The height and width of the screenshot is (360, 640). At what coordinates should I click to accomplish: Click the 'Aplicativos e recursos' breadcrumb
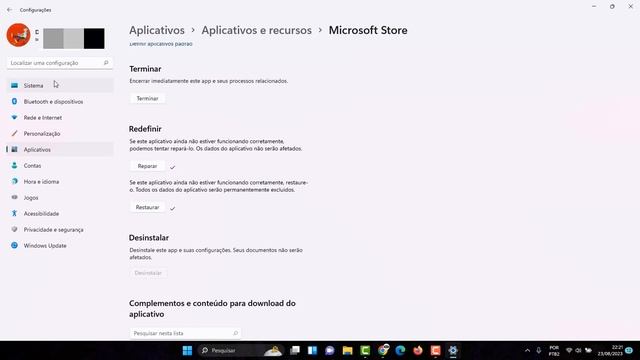(x=256, y=30)
